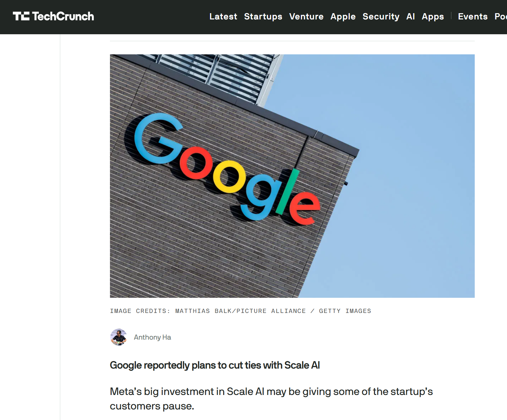Screen dimensions: 507x420
Task: Click the horizontal divider above the image
Action: (292, 41)
